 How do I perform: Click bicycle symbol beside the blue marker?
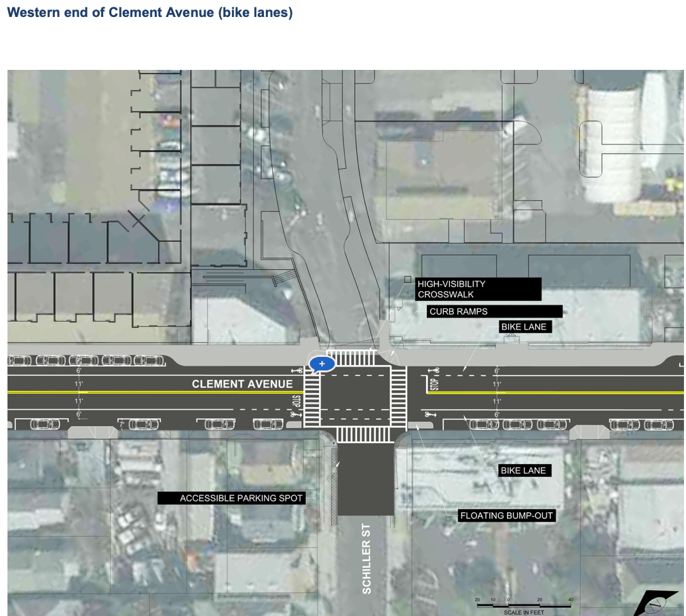tap(297, 370)
